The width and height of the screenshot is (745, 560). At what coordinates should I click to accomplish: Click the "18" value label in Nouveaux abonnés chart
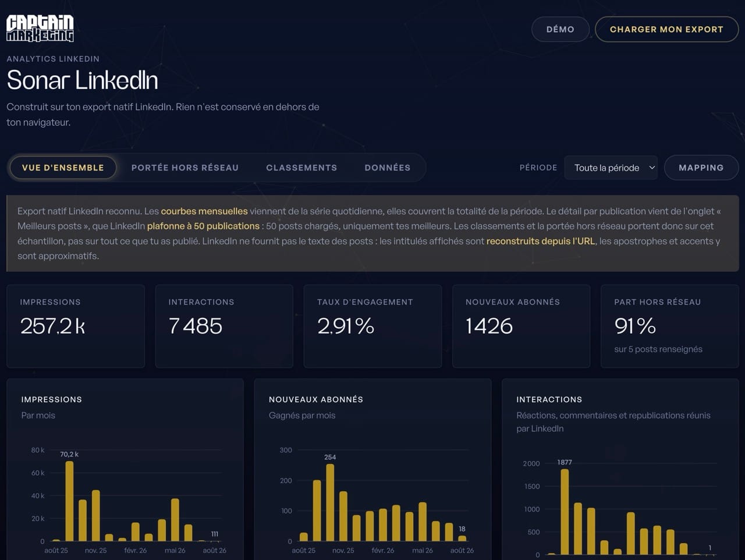pyautogui.click(x=462, y=529)
